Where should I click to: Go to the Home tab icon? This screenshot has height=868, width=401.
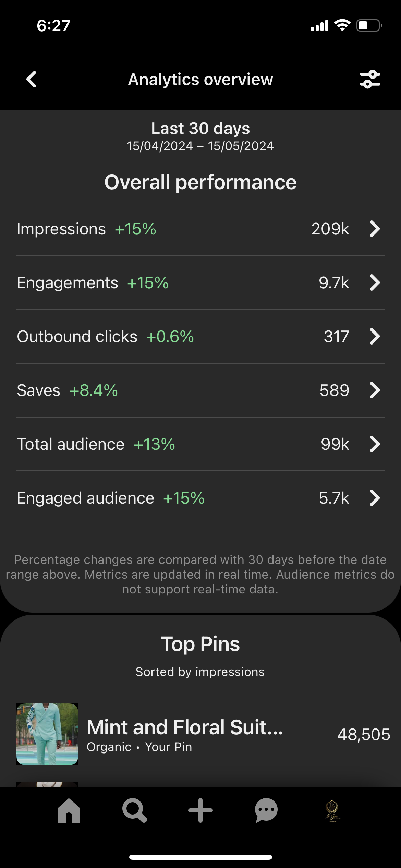point(69,810)
